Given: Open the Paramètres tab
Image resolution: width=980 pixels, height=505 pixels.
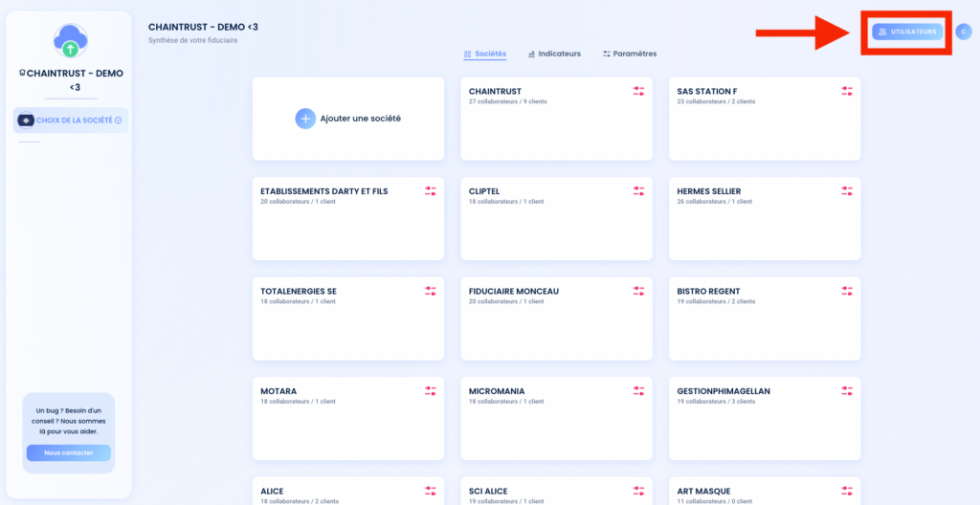Looking at the screenshot, I should click(630, 54).
